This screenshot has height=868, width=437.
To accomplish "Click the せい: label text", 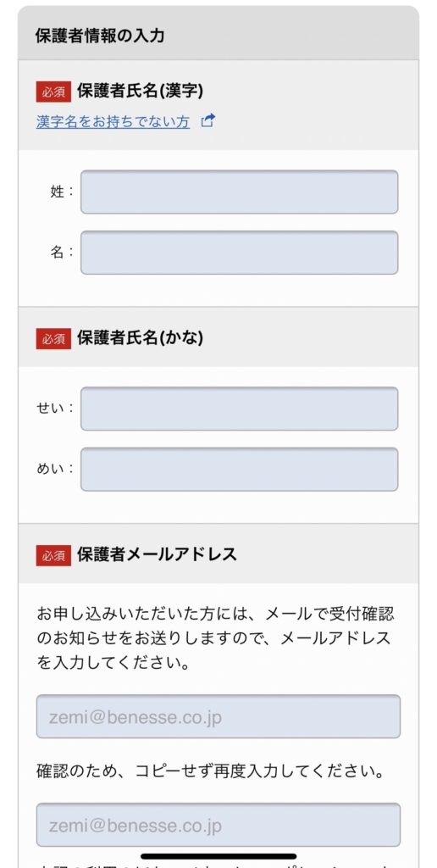I will tap(55, 409).
